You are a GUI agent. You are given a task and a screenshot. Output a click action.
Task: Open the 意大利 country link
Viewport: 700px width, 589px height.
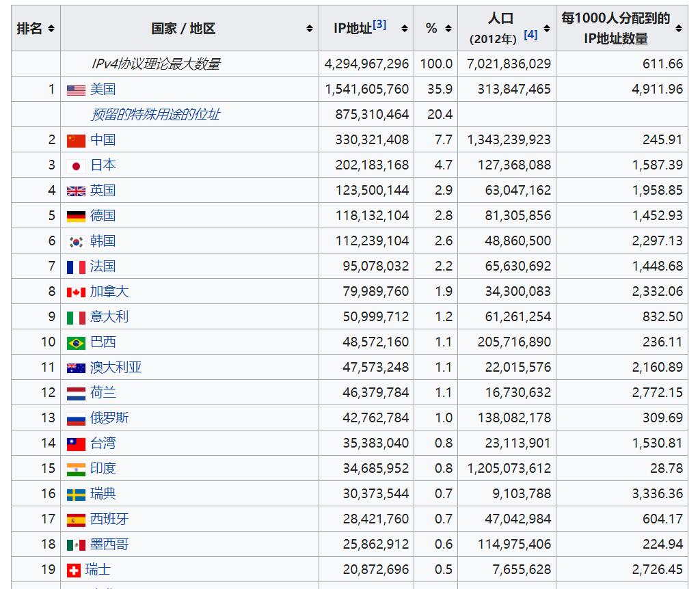coord(109,317)
